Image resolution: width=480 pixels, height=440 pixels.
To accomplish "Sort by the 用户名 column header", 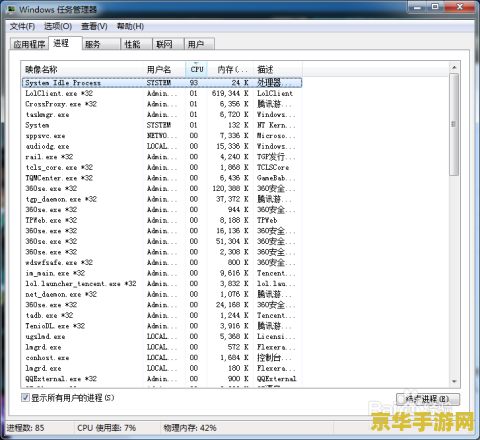I will [164, 69].
